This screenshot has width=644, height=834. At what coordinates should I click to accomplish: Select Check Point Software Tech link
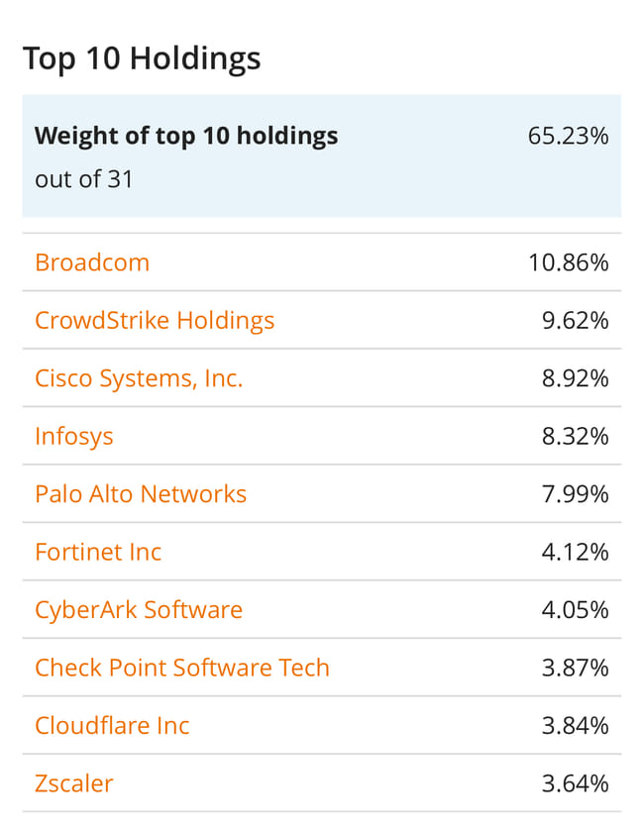pyautogui.click(x=182, y=668)
